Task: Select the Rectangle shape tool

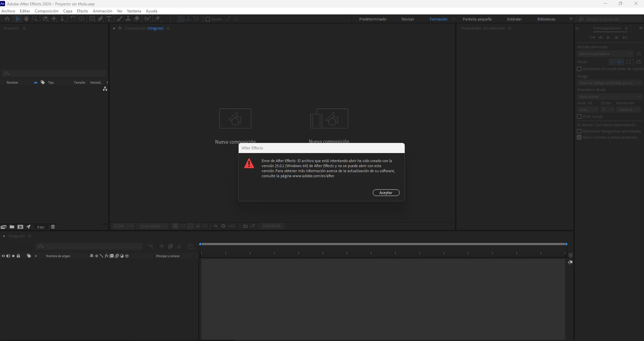Action: 92,19
